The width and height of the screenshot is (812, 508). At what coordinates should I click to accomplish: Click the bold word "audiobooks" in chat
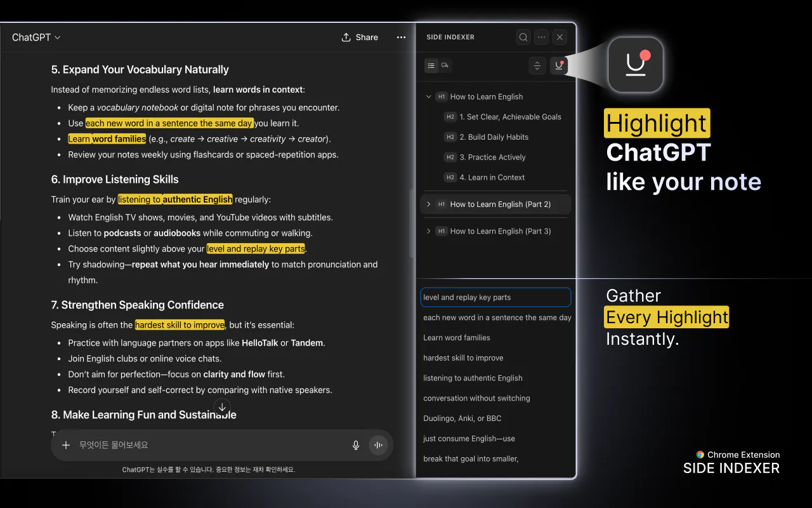click(177, 233)
